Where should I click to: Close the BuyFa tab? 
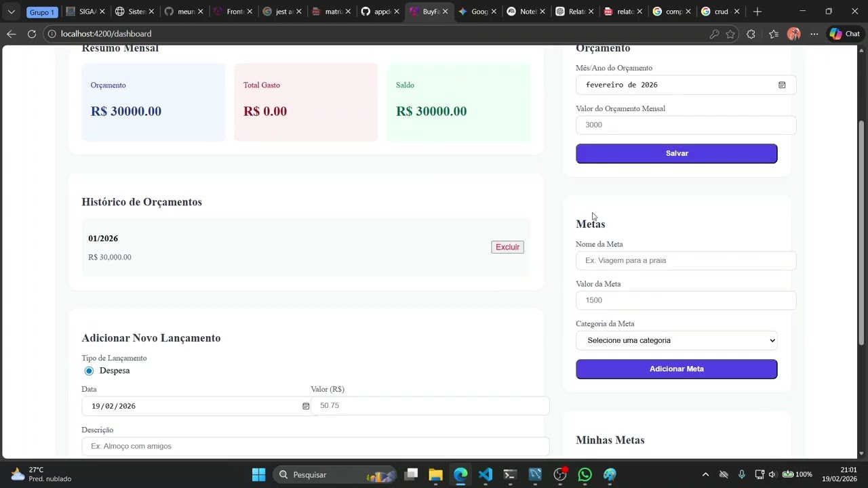[x=445, y=12]
